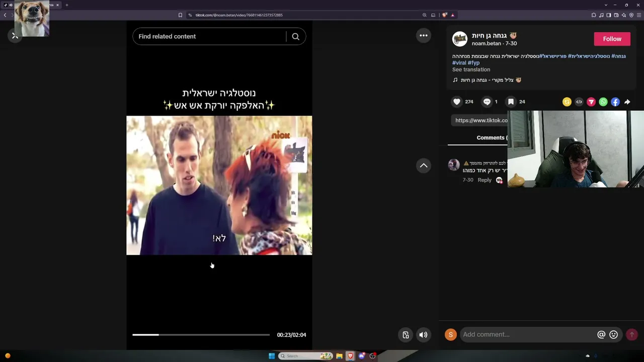The width and height of the screenshot is (644, 362).
Task: Click See translation under the caption
Action: tap(471, 69)
